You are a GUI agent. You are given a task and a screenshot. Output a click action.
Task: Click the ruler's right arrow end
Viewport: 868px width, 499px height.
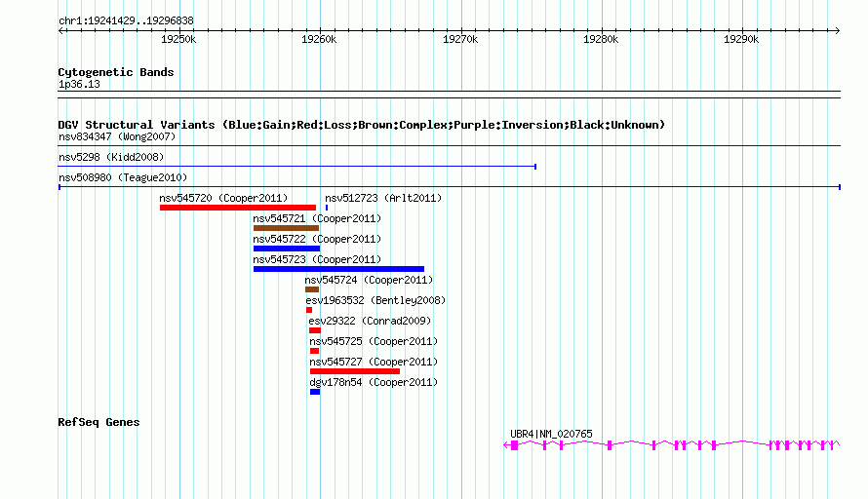coord(838,31)
